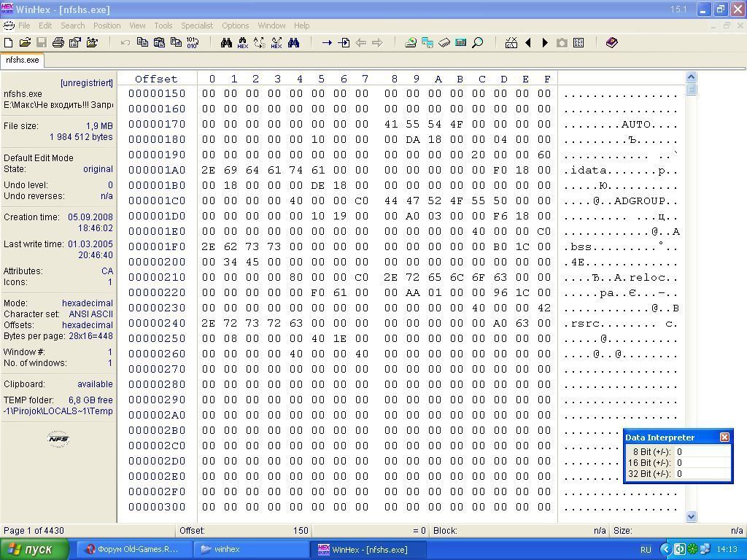The height and width of the screenshot is (560, 747).
Task: Click the Go To Offset arrow icon
Action: (x=326, y=43)
